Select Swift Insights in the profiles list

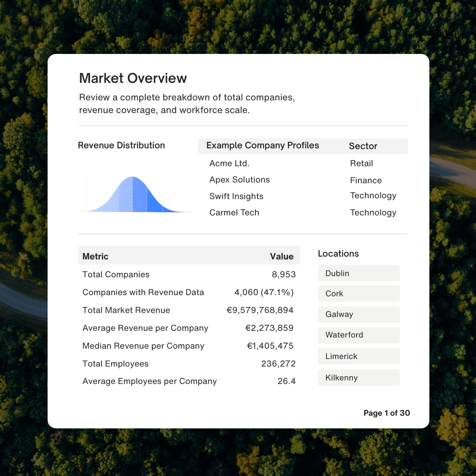(x=236, y=196)
